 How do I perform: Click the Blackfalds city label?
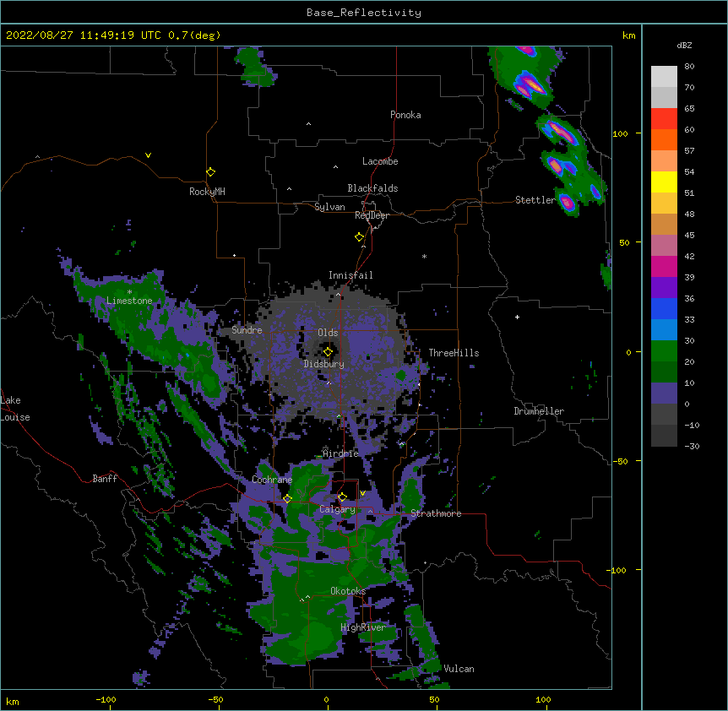372,188
